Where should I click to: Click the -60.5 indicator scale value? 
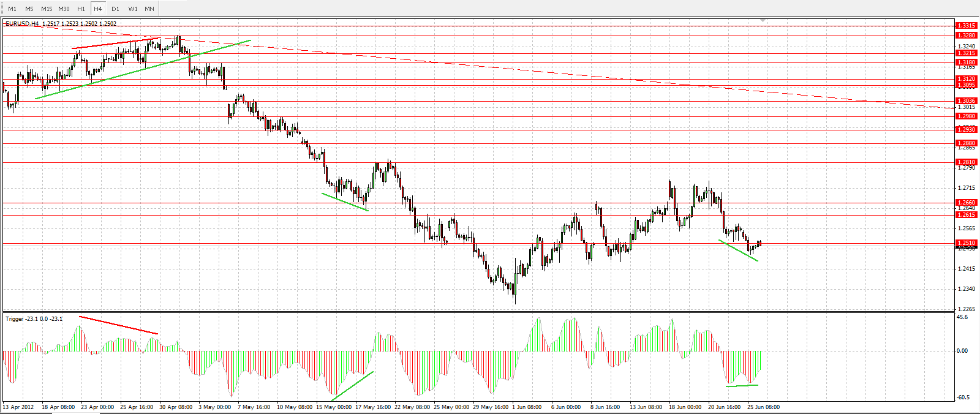point(962,397)
